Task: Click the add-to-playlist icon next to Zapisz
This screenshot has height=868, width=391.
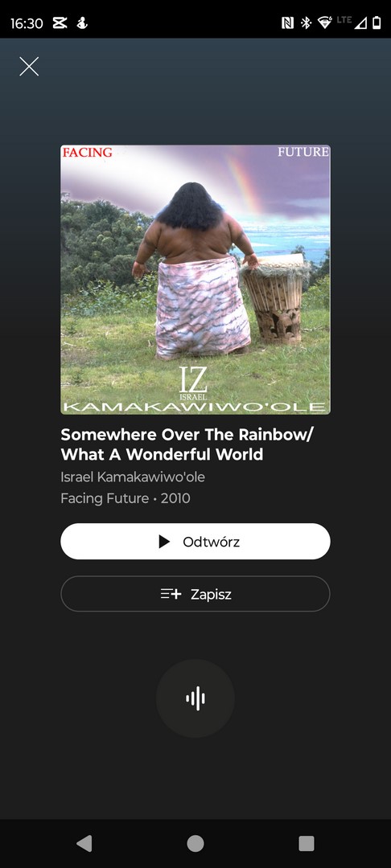Action: (x=171, y=594)
